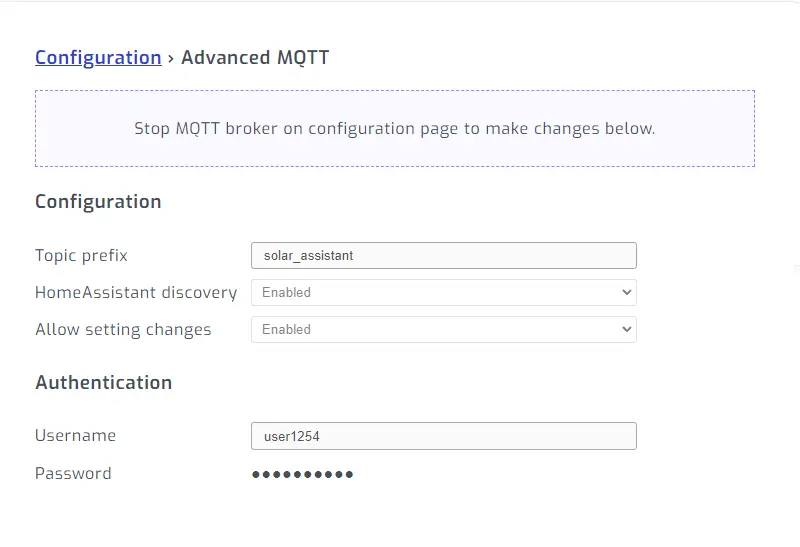Click the solar_assistant text in Topic prefix
Screen dimensions: 800x547
[x=308, y=255]
